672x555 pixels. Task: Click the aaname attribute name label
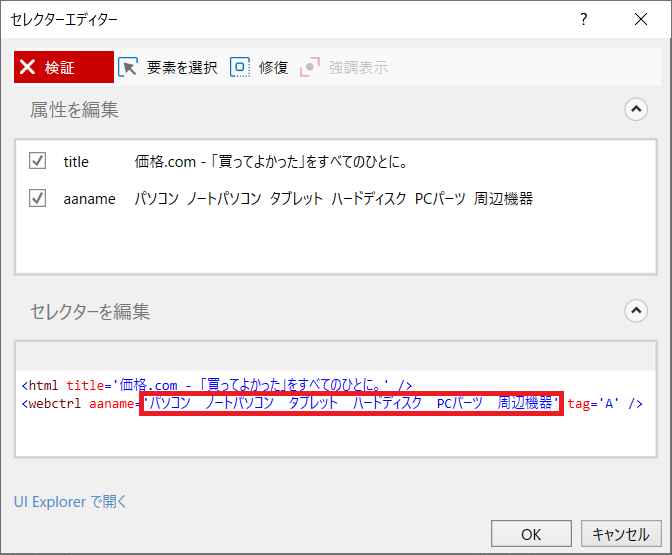coord(90,199)
